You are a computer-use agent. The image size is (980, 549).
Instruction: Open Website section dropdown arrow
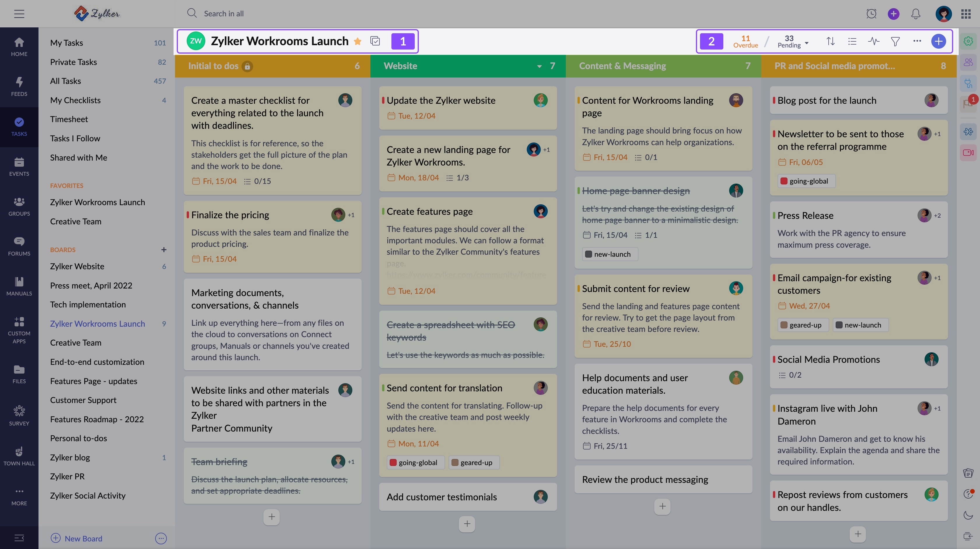539,66
